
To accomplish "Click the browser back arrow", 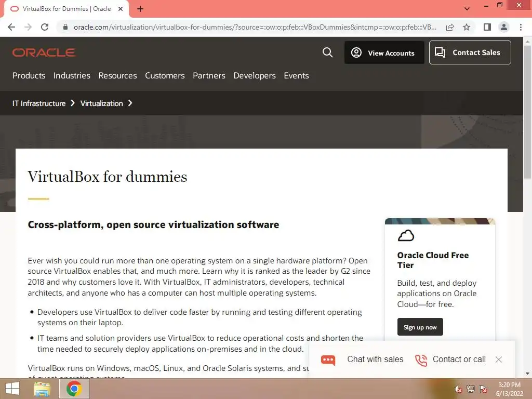I will coord(11,27).
